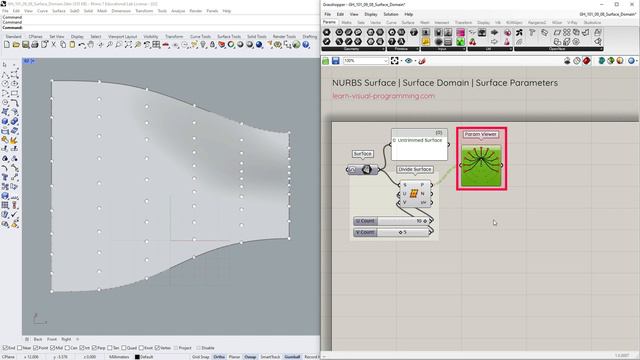This screenshot has height=360, width=640.
Task: Toggle the Vertex osnap checkbox
Action: (158, 348)
